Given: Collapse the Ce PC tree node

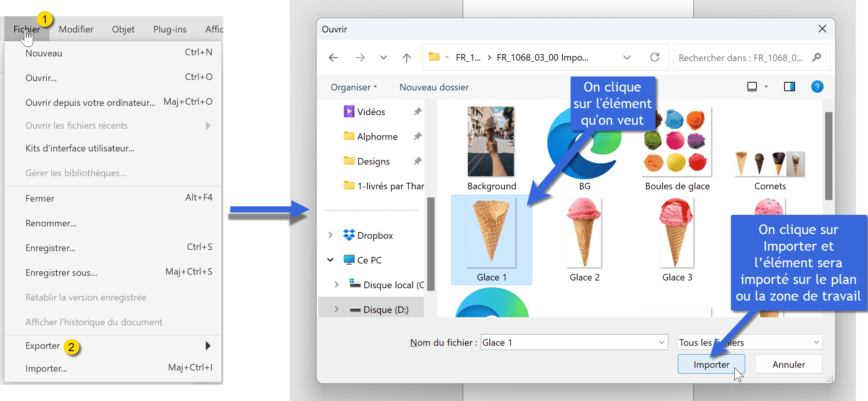Looking at the screenshot, I should tap(331, 260).
